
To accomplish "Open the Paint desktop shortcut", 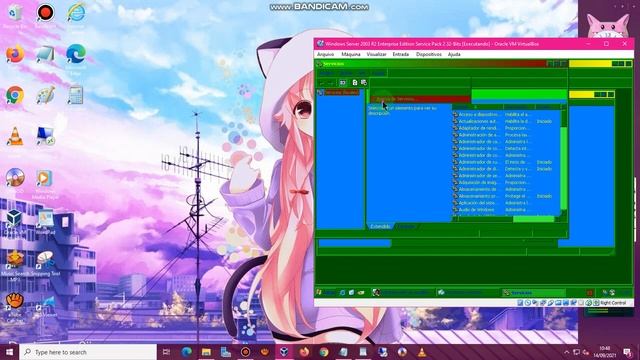I will point(45,95).
